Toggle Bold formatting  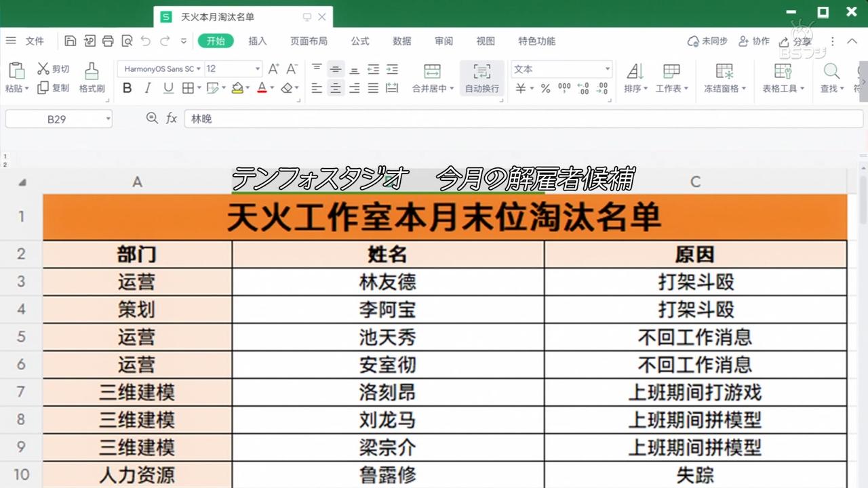127,88
